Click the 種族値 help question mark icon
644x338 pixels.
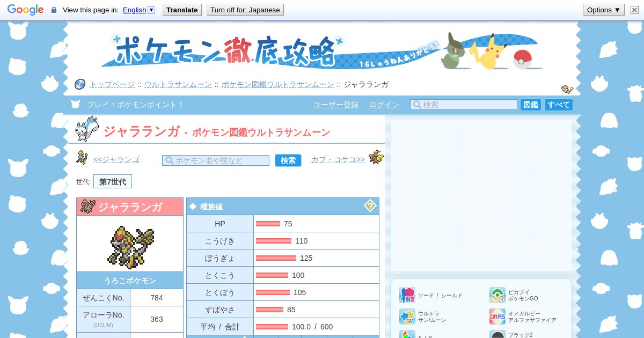370,205
